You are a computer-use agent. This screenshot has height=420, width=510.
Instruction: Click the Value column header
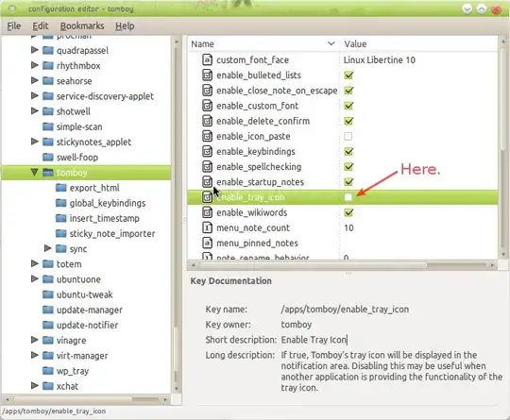coord(418,43)
